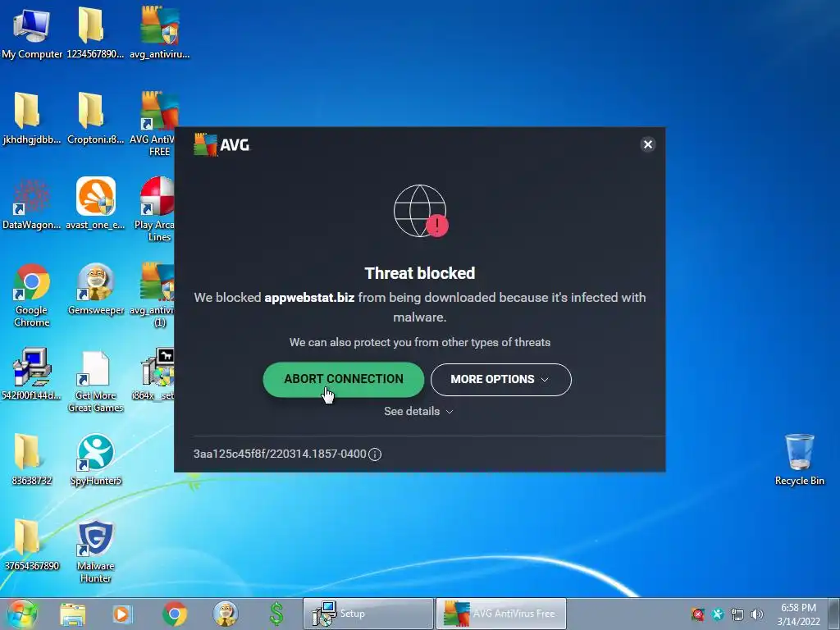Viewport: 840px width, 630px height.
Task: Expand See details section
Action: [x=418, y=412]
